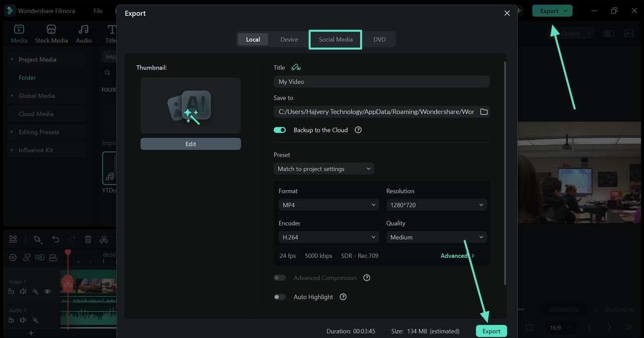Select the split scissors tool in toolbar
Viewport: 644px width, 338px height.
coord(104,239)
